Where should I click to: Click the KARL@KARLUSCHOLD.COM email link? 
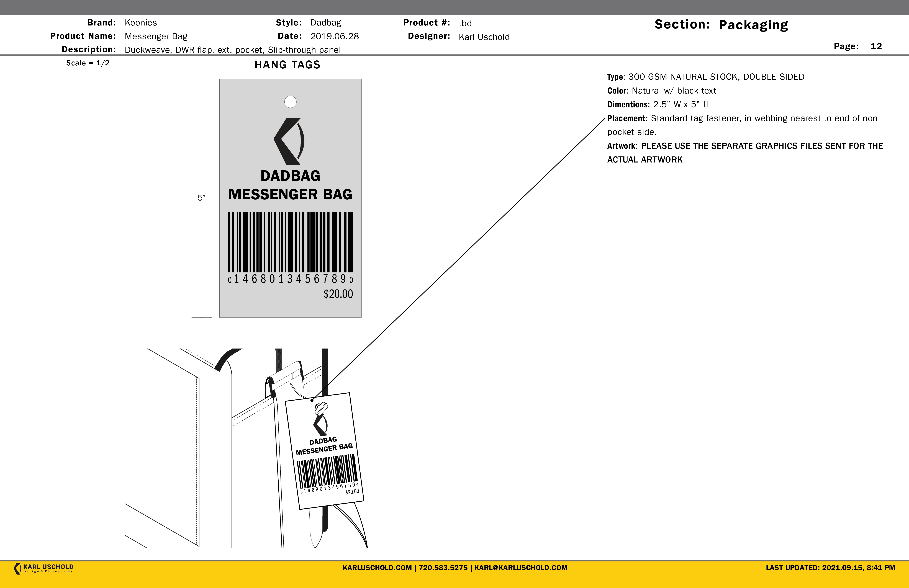point(521,568)
